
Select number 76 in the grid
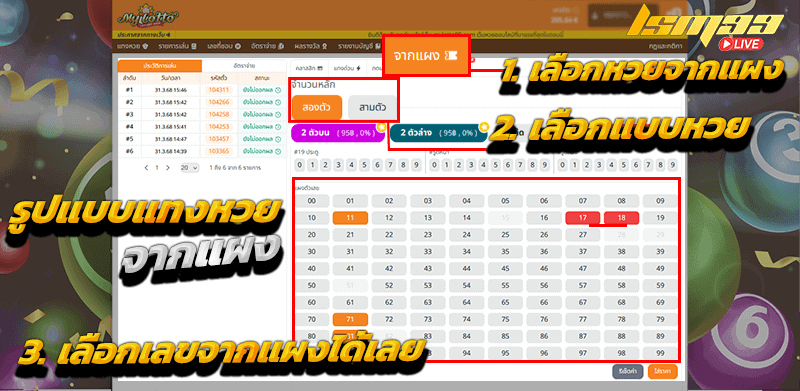(x=544, y=320)
